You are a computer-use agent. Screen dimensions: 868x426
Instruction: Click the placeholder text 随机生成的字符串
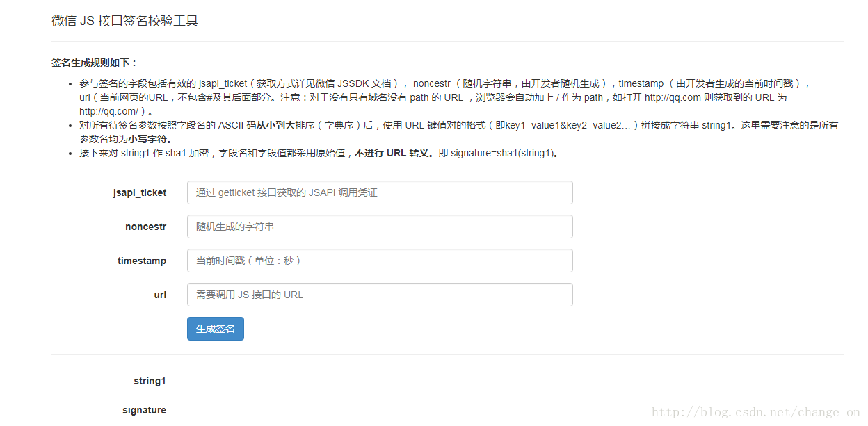click(235, 227)
